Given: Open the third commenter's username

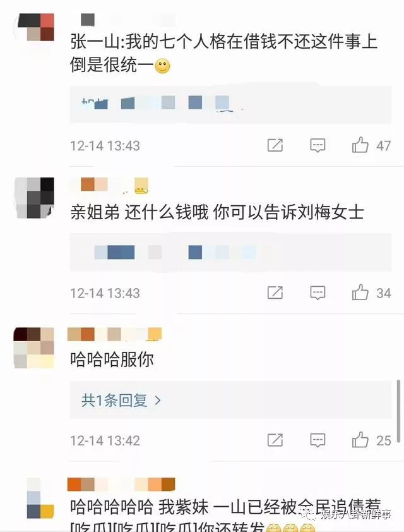Looking at the screenshot, I should point(114,334).
